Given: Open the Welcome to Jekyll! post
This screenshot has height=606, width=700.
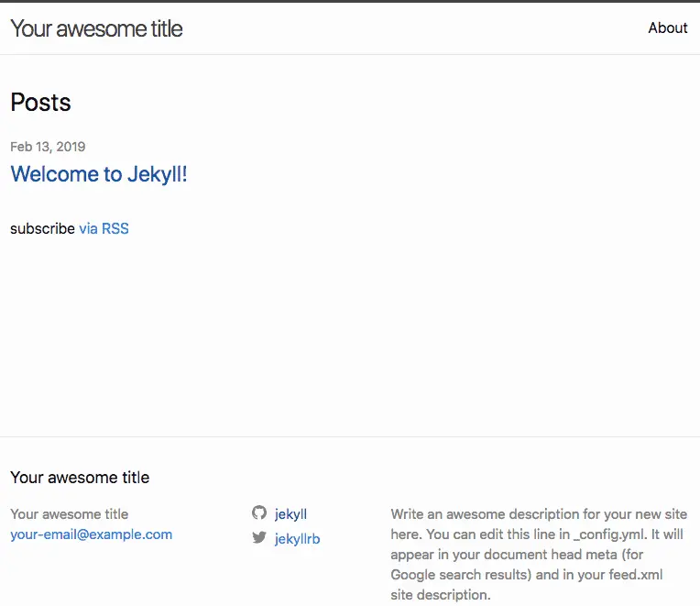Looking at the screenshot, I should (x=99, y=173).
